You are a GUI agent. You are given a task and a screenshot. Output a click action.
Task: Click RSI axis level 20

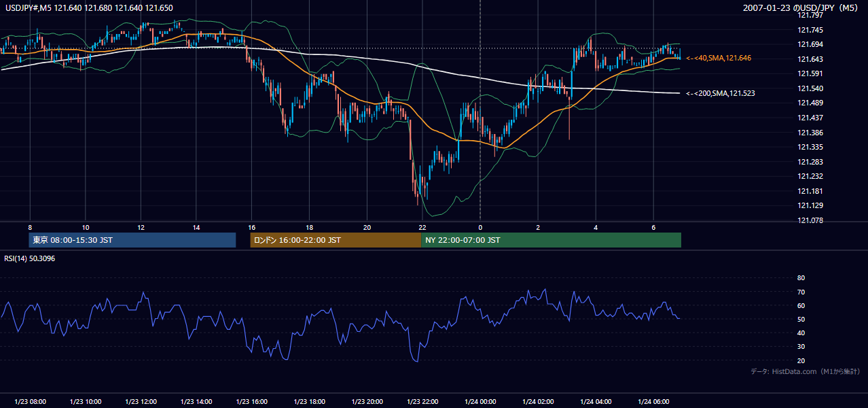click(x=801, y=360)
